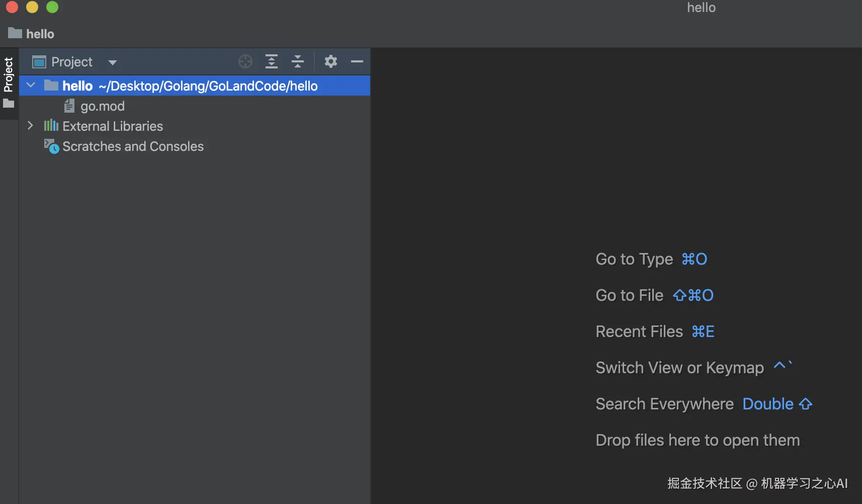862x504 pixels.
Task: Click the go.mod file icon
Action: click(x=69, y=106)
